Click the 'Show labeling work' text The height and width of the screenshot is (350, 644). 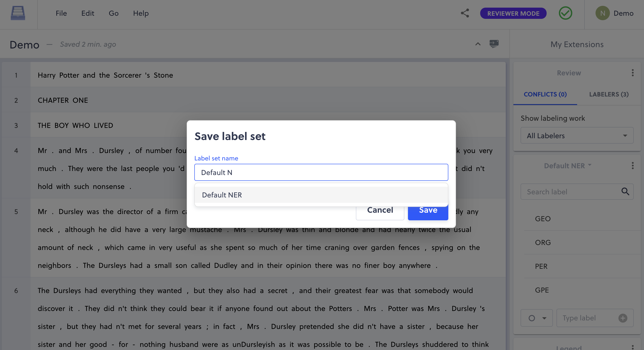point(553,118)
